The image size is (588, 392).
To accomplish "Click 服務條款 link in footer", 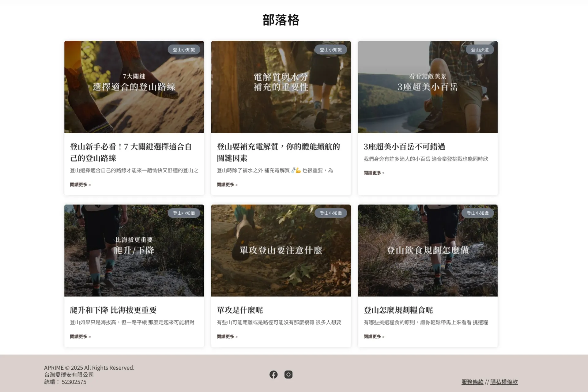I will [x=472, y=382].
